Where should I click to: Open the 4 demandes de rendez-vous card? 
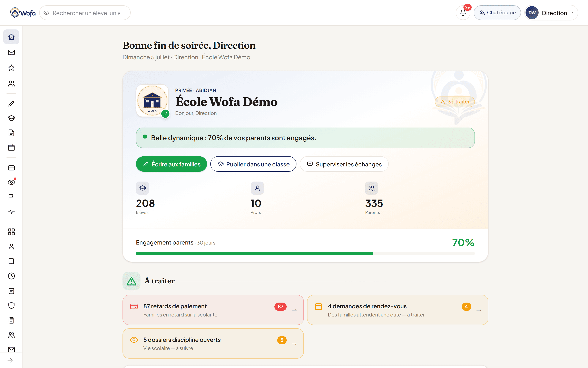(398, 310)
